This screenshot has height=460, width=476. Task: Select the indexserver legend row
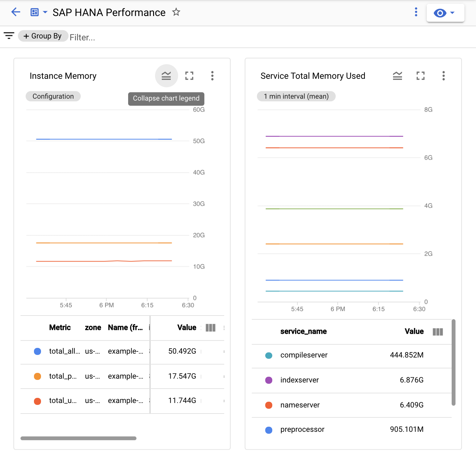click(x=352, y=380)
